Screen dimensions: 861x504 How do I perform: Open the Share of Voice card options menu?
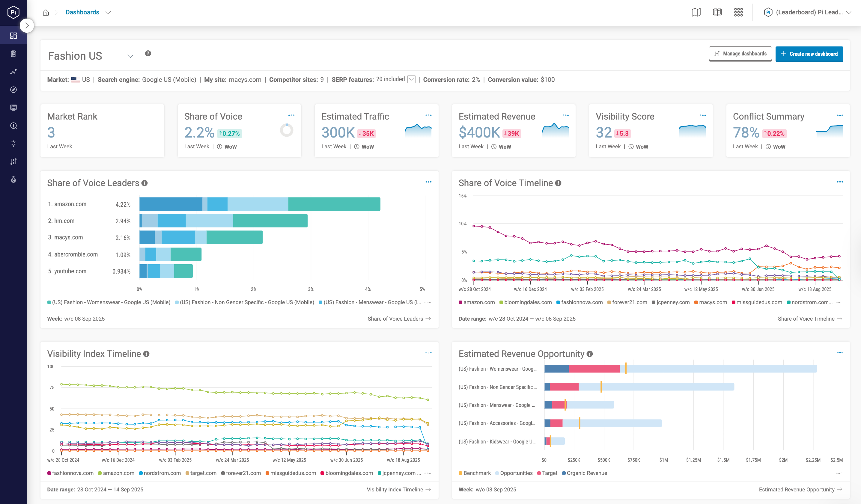pos(291,115)
